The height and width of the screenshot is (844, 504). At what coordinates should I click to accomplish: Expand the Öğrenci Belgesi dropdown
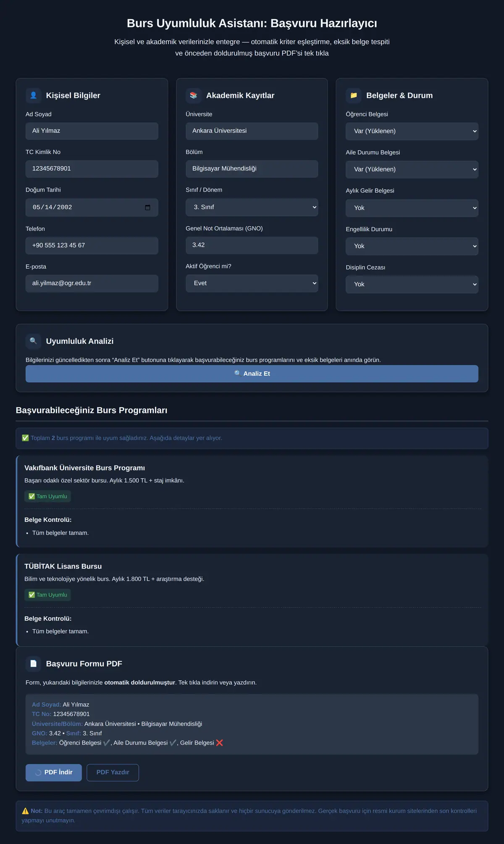point(412,131)
